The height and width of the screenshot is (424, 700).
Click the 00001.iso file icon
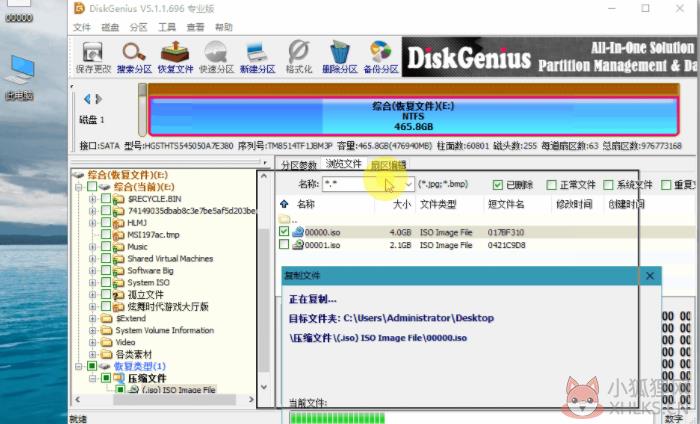click(298, 245)
